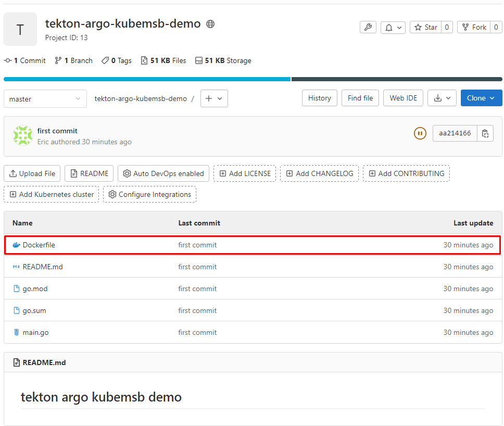
Task: Click the project avatar letter T
Action: click(20, 29)
